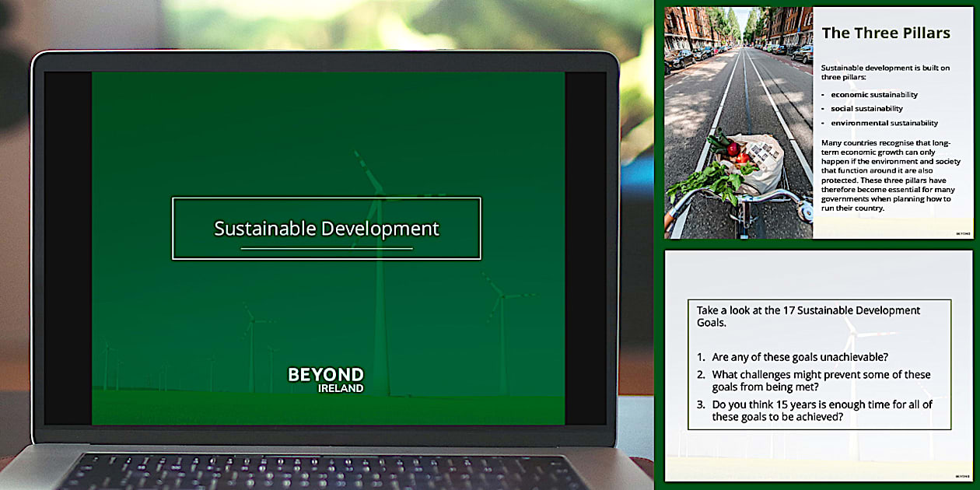980x490 pixels.
Task: Click the underline decoration beneath Sustainable Development
Action: tap(327, 248)
